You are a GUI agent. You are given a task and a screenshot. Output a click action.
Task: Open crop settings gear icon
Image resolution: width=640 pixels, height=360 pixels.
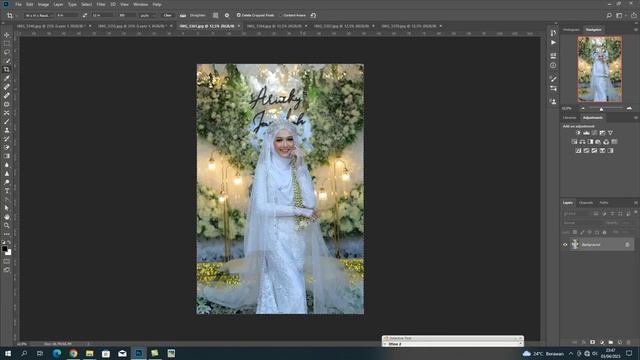(x=227, y=15)
